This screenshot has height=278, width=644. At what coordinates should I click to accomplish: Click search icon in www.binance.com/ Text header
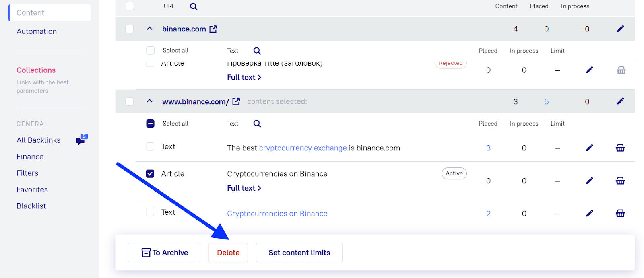click(257, 124)
